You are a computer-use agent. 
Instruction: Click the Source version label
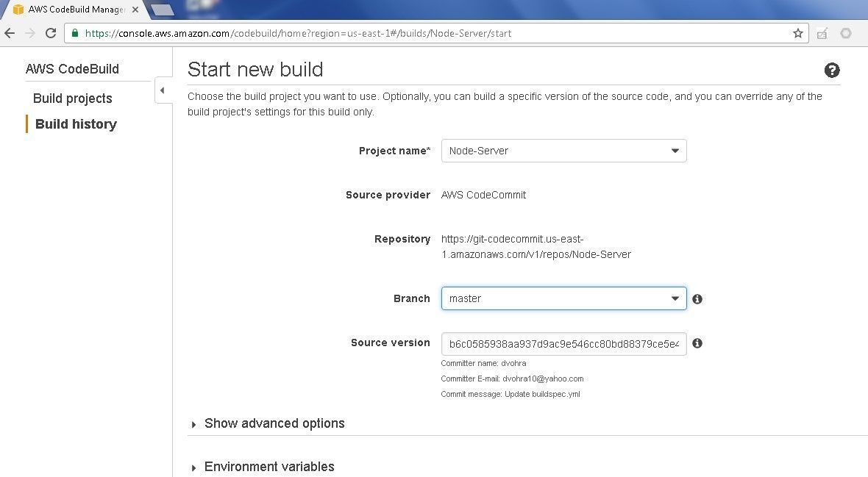391,342
